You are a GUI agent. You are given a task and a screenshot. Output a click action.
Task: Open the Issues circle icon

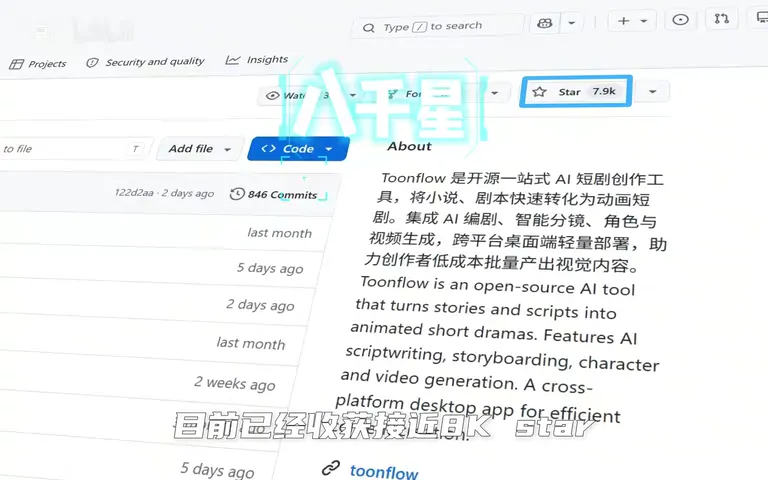(680, 20)
